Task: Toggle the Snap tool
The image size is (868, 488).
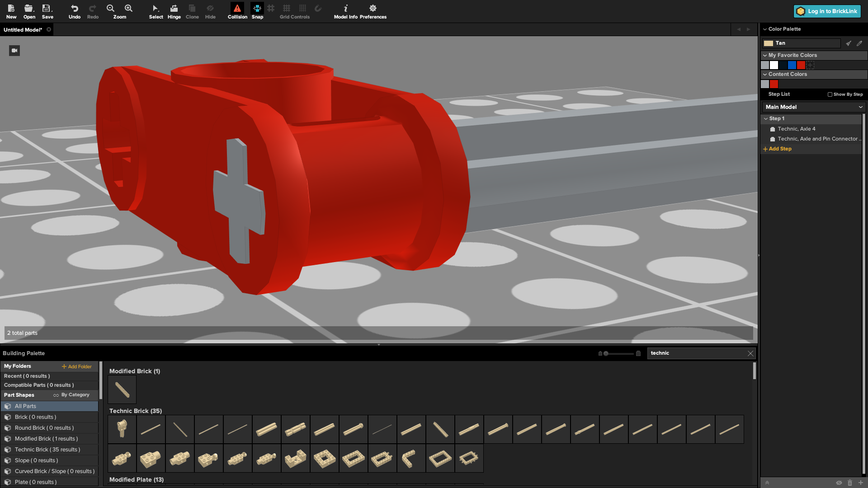Action: 257,9
